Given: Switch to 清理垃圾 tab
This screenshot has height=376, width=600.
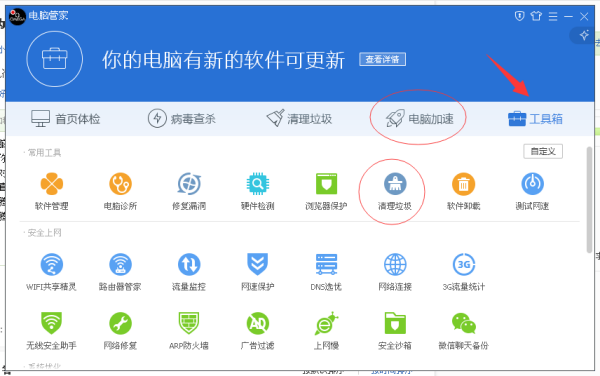Looking at the screenshot, I should pos(299,119).
